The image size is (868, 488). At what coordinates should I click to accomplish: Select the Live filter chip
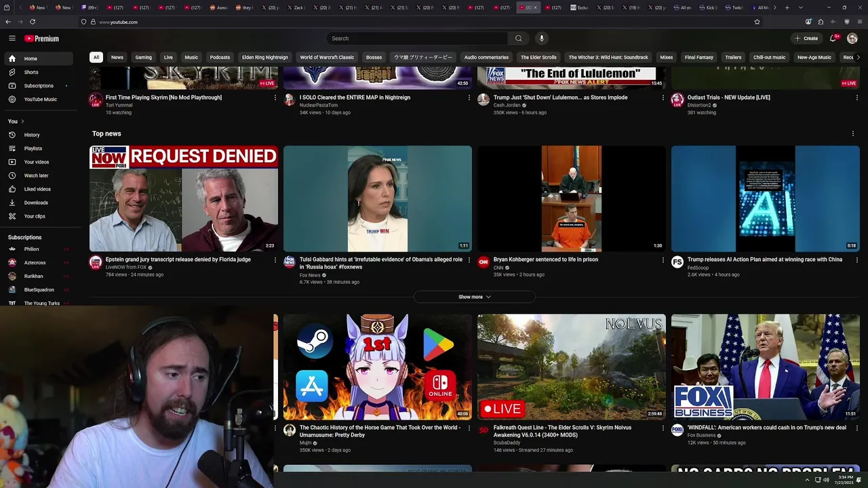pos(168,58)
